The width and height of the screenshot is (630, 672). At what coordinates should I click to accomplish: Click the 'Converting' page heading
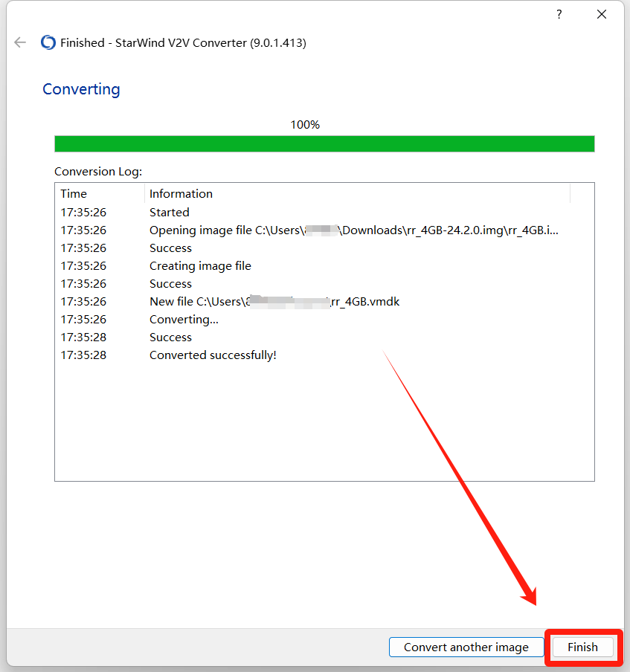81,89
